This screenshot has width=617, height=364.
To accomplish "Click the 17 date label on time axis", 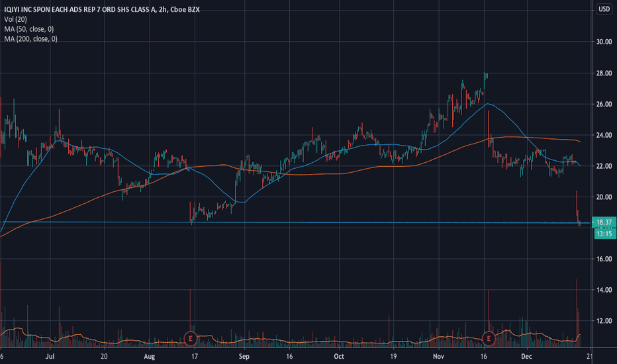I will pyautogui.click(x=195, y=357).
